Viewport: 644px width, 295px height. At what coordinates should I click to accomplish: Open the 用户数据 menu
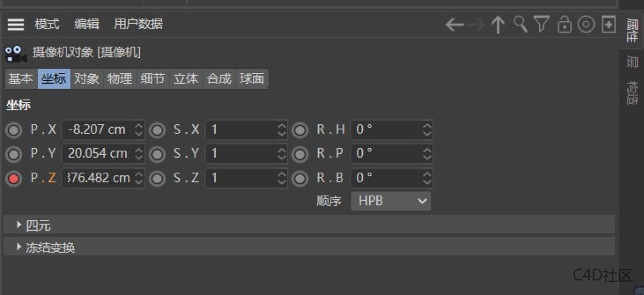coord(138,24)
